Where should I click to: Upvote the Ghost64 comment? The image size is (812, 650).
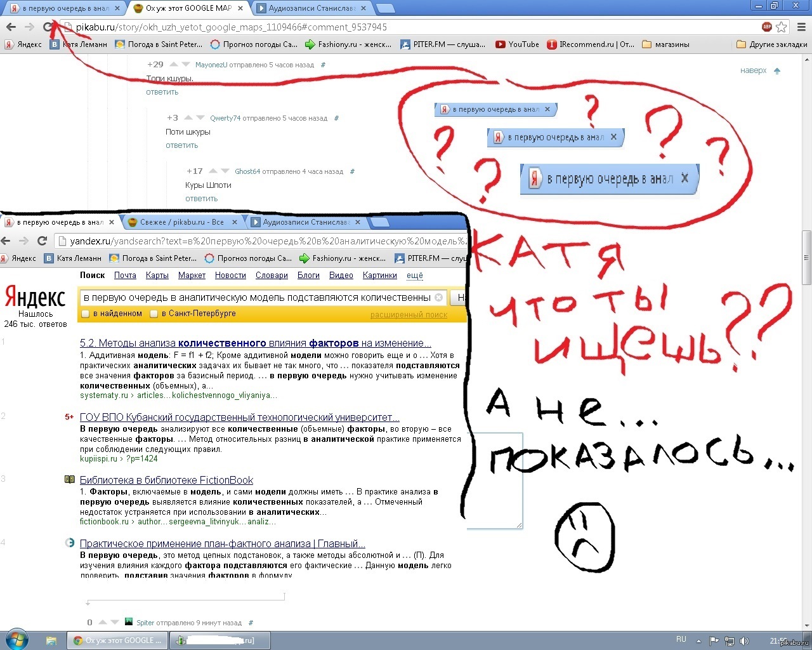[213, 171]
